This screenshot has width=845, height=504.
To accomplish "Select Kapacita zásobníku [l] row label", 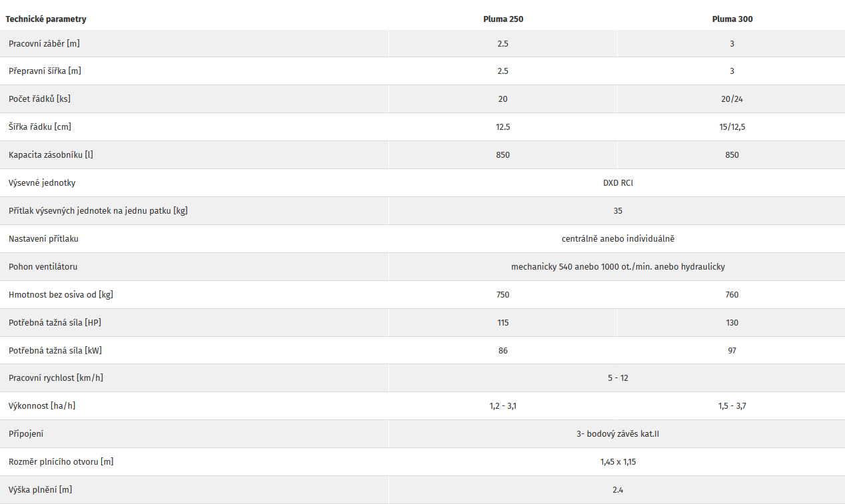I will click(51, 154).
